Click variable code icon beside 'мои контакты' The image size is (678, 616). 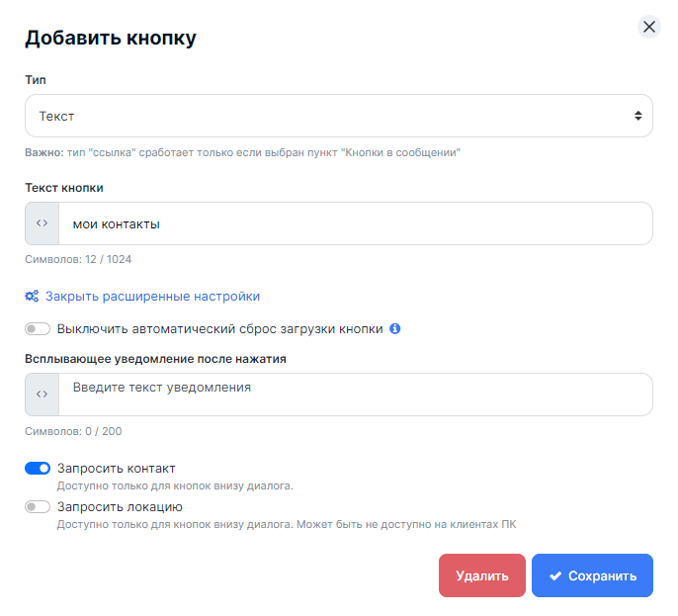pyautogui.click(x=42, y=223)
